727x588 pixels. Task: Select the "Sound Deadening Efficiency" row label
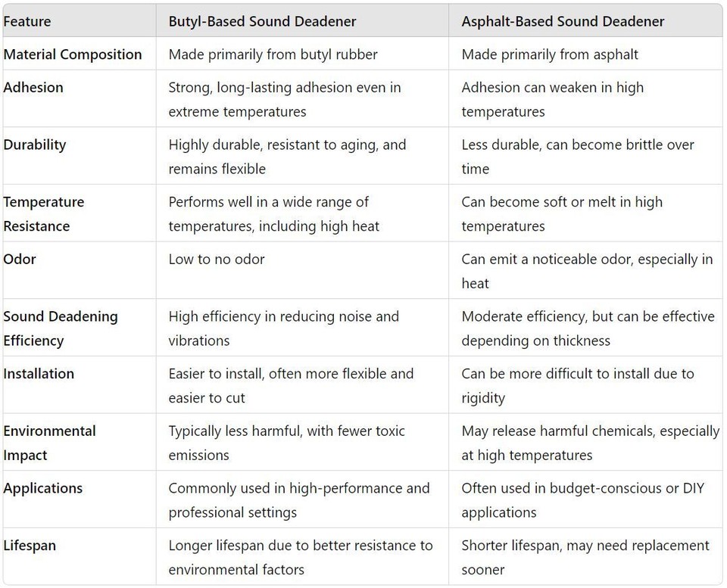pyautogui.click(x=61, y=328)
